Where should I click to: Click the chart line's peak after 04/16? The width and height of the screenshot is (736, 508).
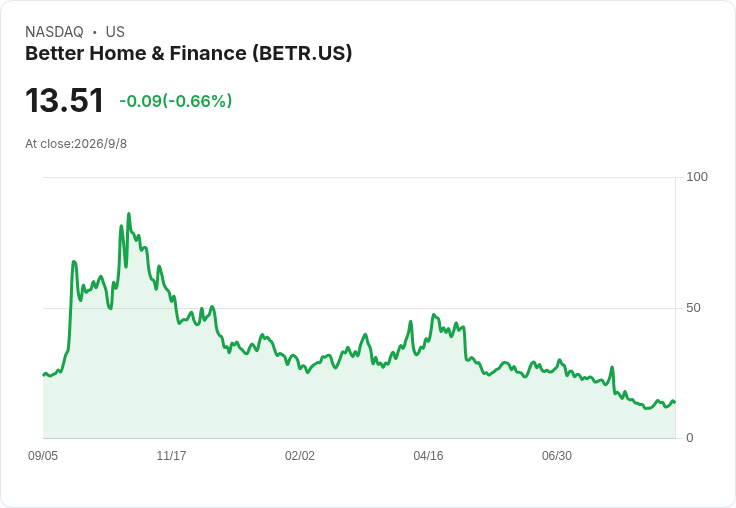coord(433,315)
